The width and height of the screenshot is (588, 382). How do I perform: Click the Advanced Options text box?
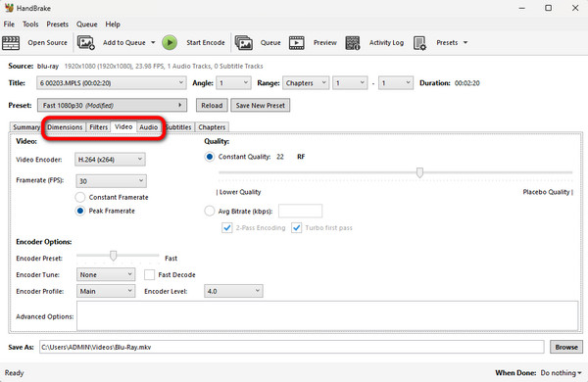tap(327, 315)
